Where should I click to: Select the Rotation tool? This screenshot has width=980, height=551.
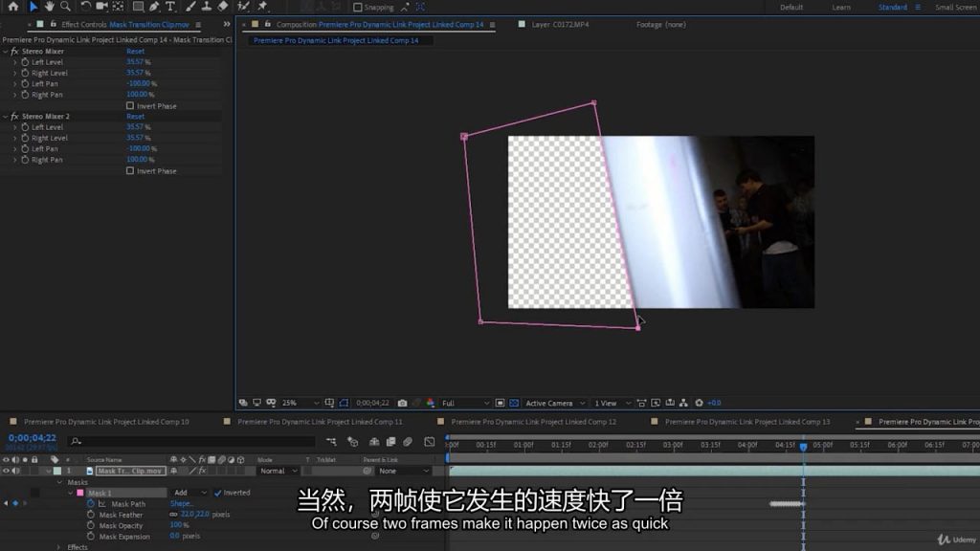pyautogui.click(x=85, y=7)
